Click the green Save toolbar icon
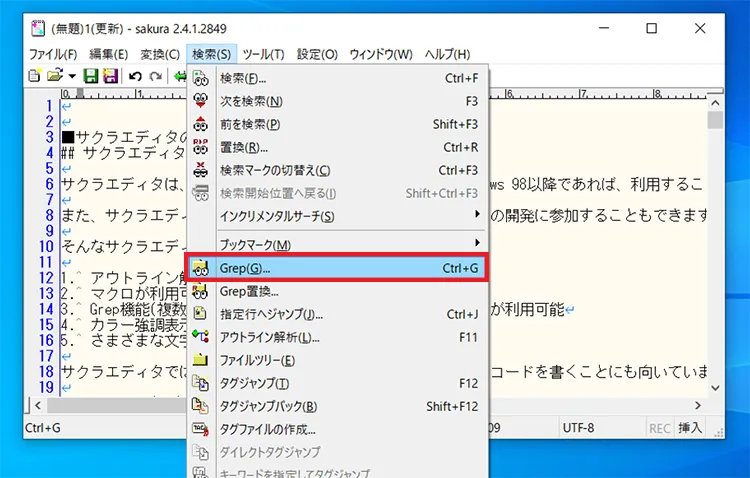Viewport: 750px width, 478px height. [x=90, y=76]
